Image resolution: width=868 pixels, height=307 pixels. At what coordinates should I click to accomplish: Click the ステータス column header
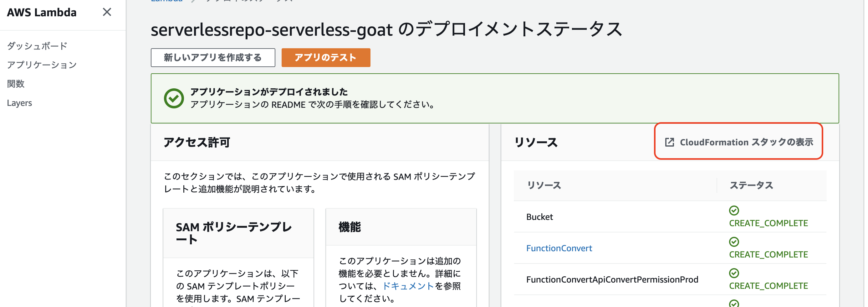751,185
